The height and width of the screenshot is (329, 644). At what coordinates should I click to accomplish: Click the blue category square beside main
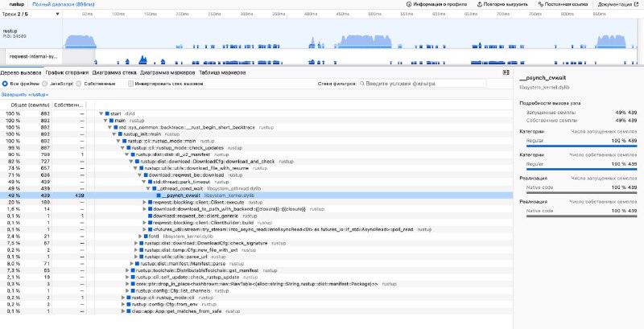(112, 121)
